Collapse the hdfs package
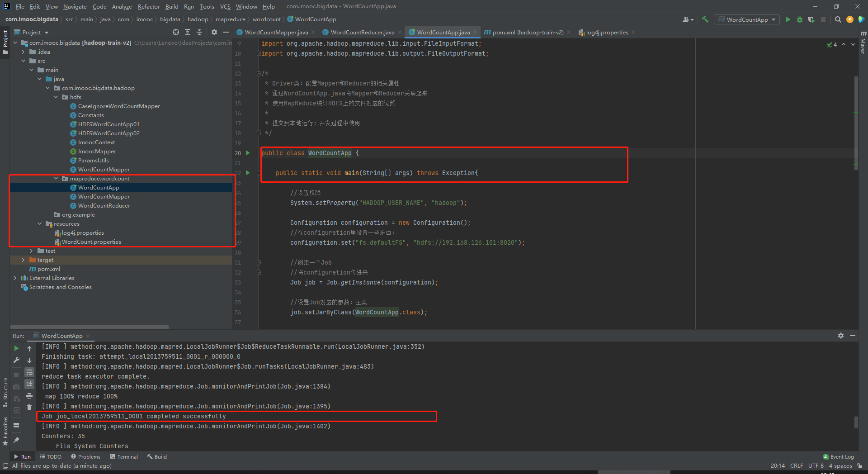868x474 pixels. coord(56,97)
